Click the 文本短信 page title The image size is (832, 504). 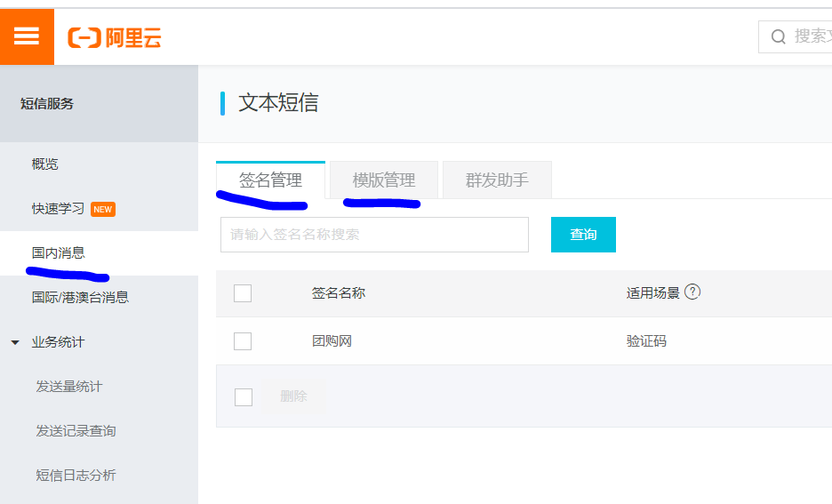pyautogui.click(x=278, y=103)
